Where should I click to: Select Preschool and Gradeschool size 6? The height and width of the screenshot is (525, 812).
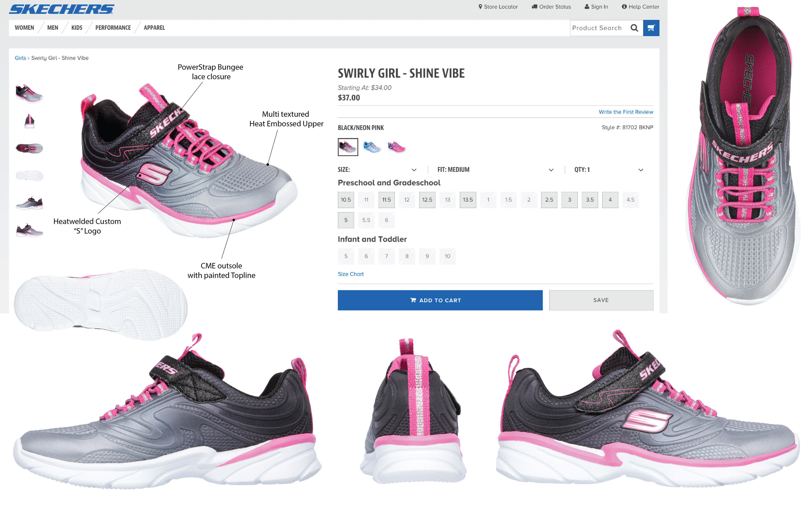tap(386, 220)
